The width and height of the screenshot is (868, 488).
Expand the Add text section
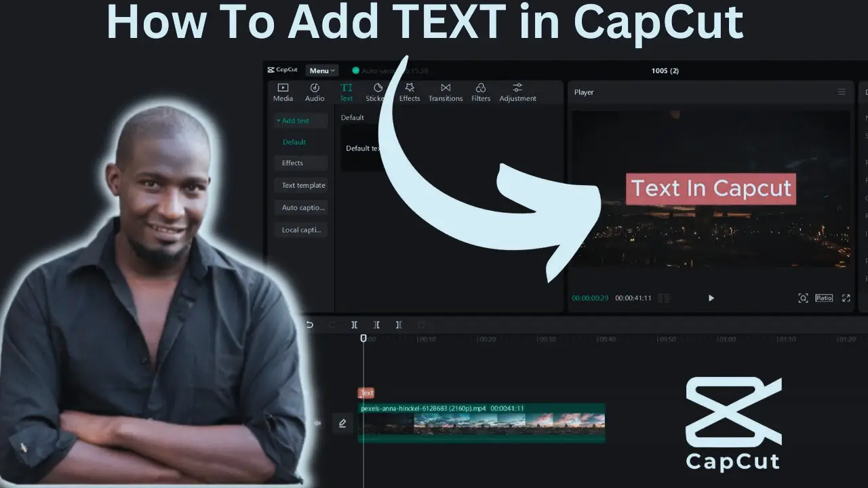tap(300, 121)
